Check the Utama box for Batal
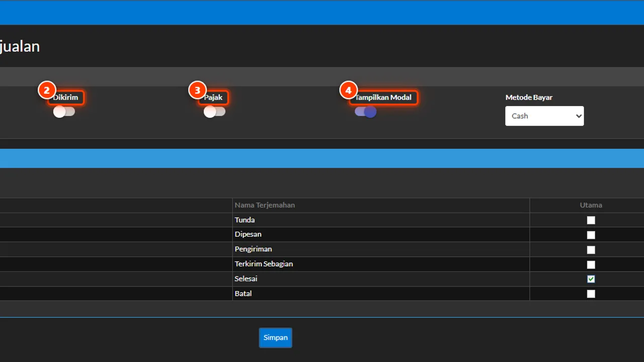This screenshot has height=362, width=644. (x=591, y=294)
